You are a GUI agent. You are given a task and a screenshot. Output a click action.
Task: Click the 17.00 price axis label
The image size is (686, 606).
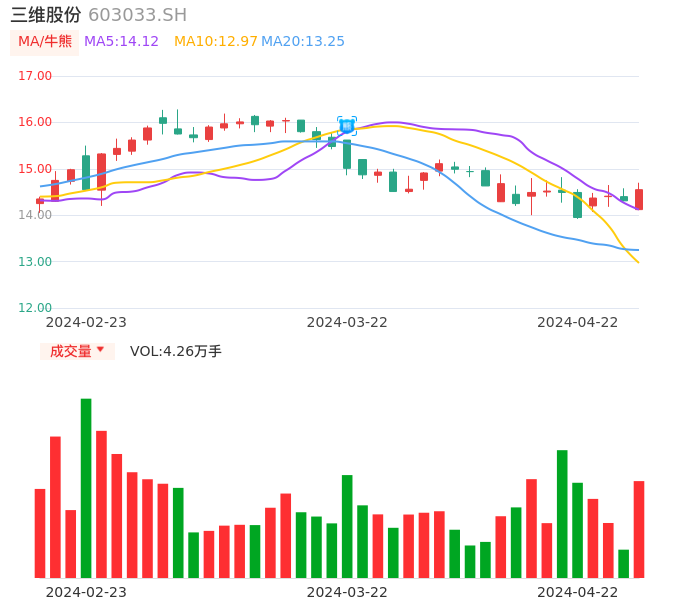pos(36,76)
